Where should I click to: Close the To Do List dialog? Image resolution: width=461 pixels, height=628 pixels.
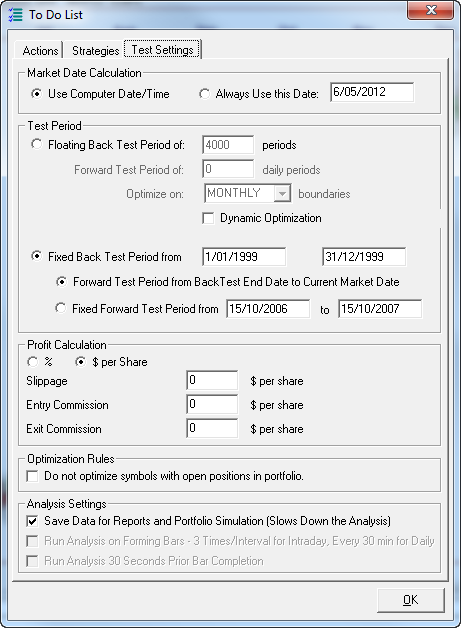click(431, 10)
